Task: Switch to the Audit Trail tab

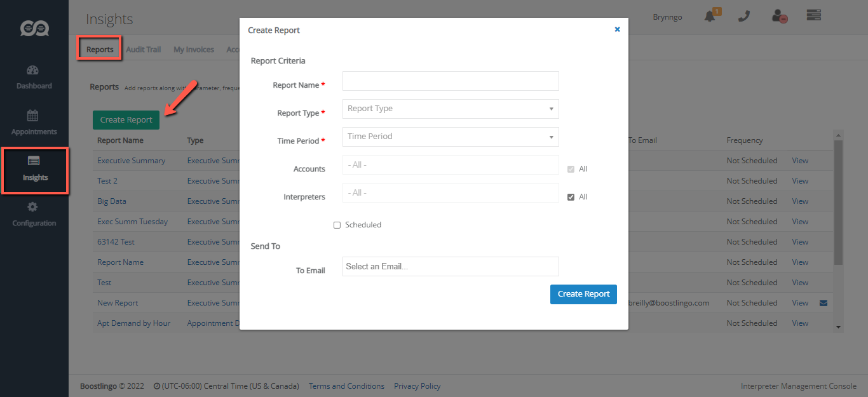Action: pos(144,50)
